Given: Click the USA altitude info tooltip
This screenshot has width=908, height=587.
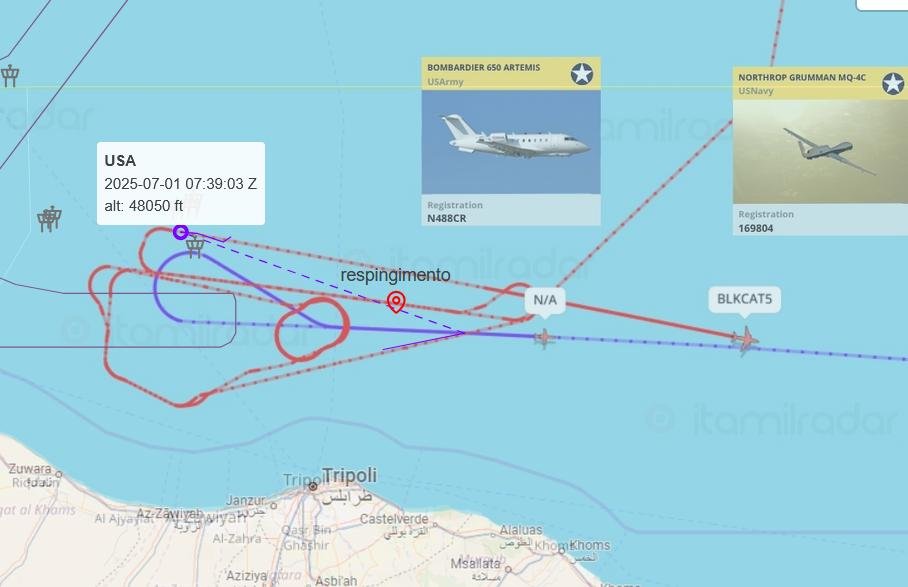Looking at the screenshot, I should [181, 183].
